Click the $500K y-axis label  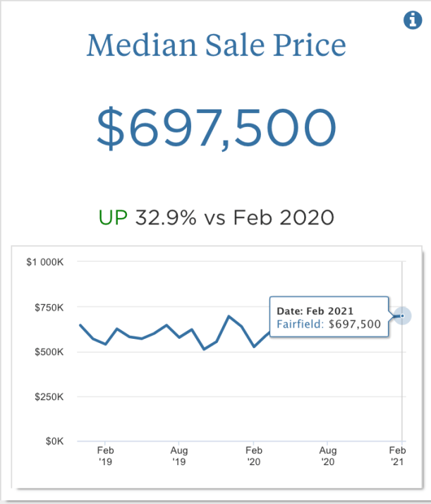(x=49, y=352)
